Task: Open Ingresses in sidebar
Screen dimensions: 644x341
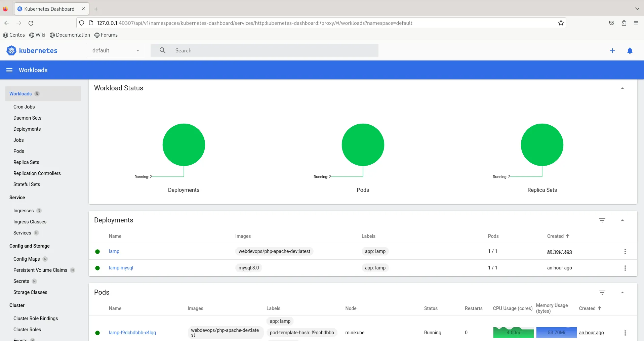Action: click(24, 211)
